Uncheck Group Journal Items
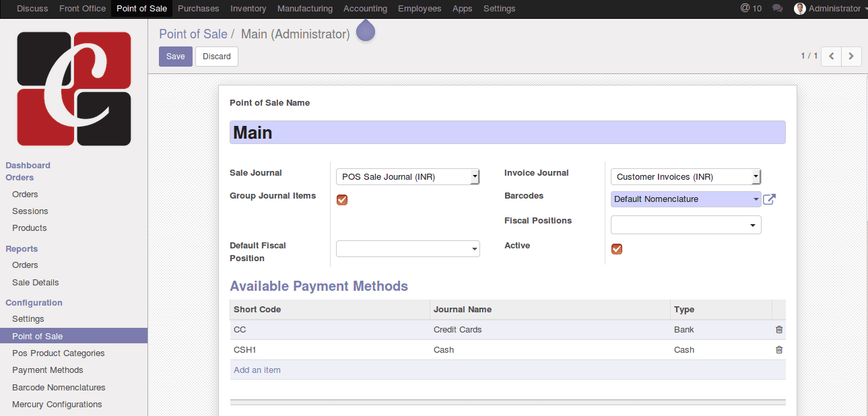 341,199
